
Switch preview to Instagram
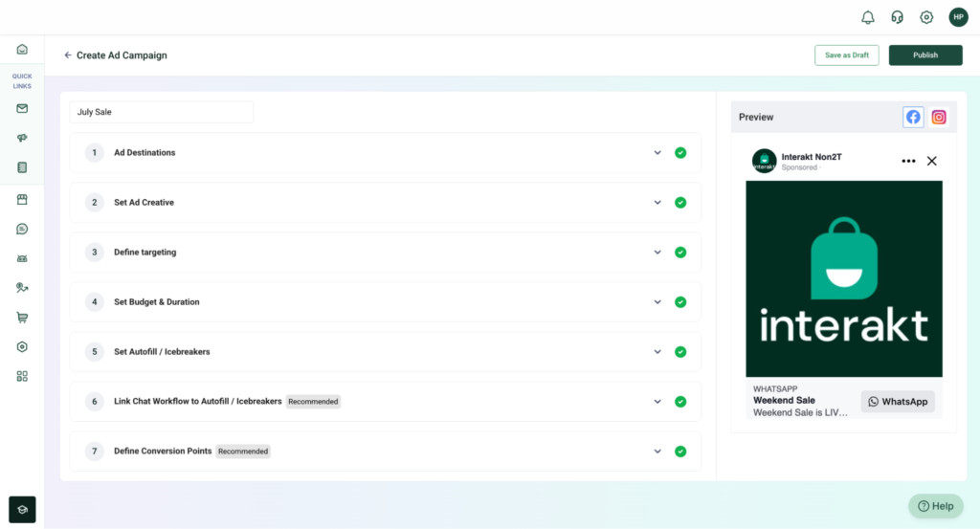point(939,117)
